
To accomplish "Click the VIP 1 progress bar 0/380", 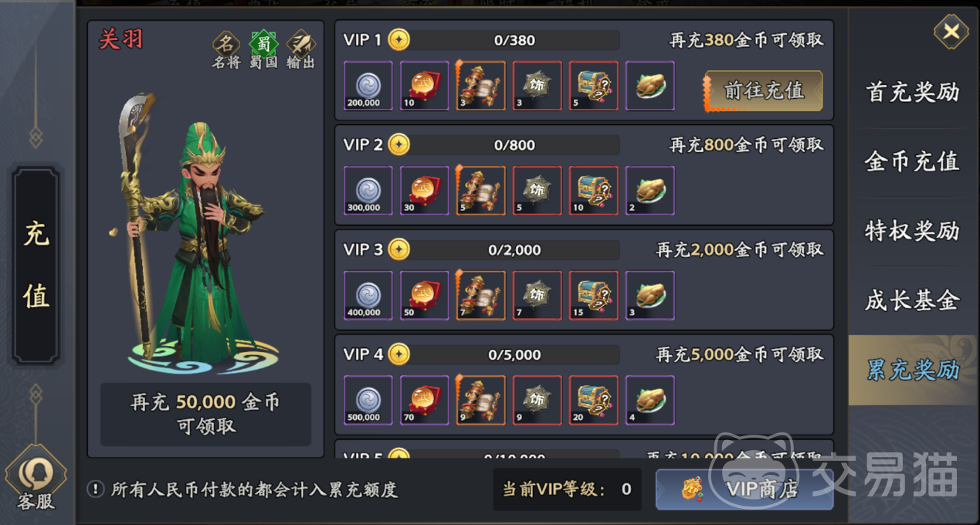I will [514, 40].
